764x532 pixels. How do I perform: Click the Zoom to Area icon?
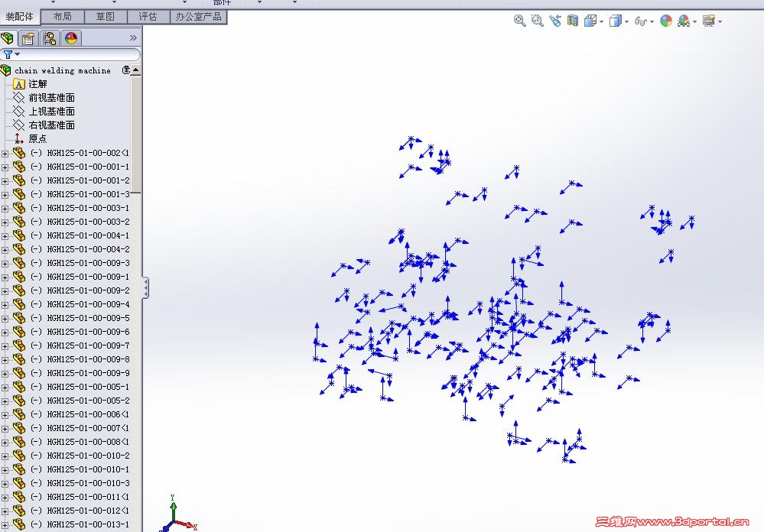click(x=537, y=21)
